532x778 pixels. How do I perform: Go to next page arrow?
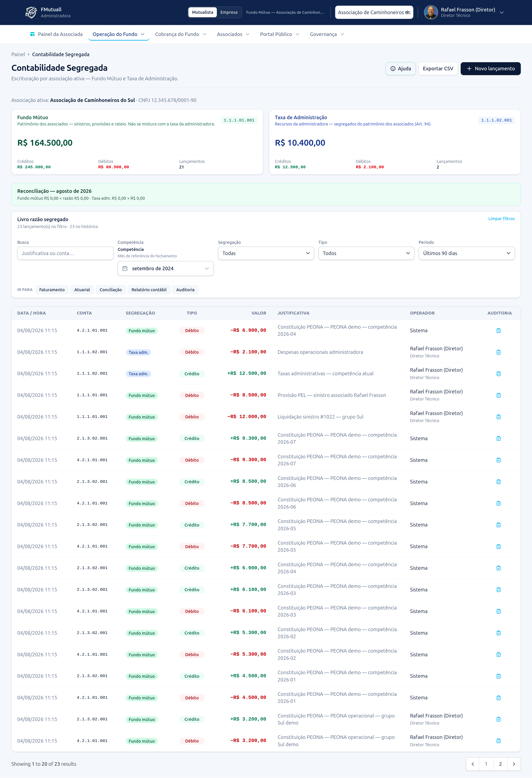point(514,764)
